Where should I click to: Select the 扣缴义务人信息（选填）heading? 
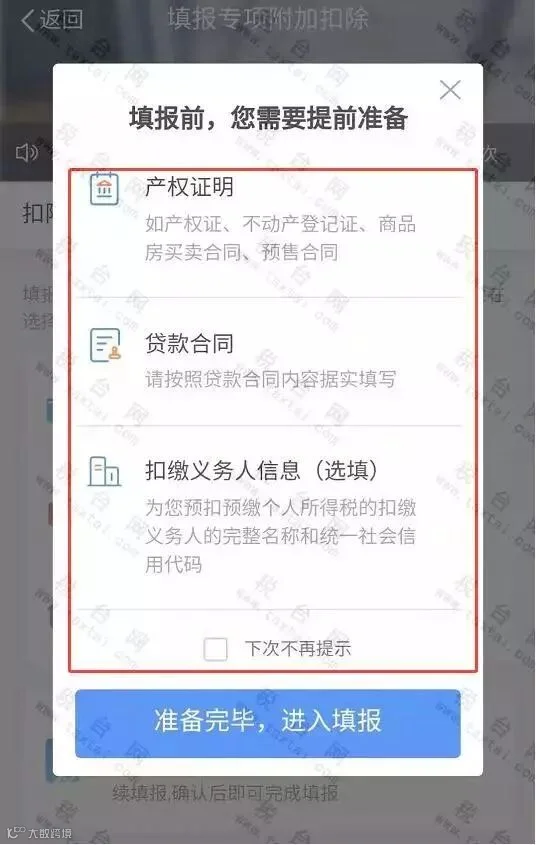coord(261,470)
